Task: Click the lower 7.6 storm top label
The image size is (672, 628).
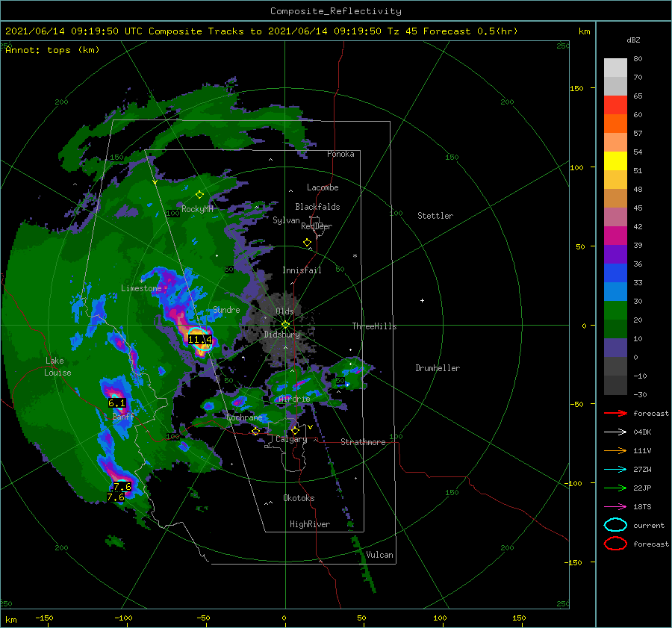Action: (x=116, y=497)
